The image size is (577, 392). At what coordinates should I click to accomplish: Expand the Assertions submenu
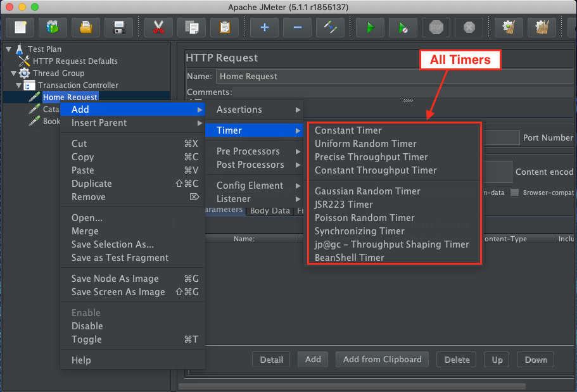click(254, 110)
